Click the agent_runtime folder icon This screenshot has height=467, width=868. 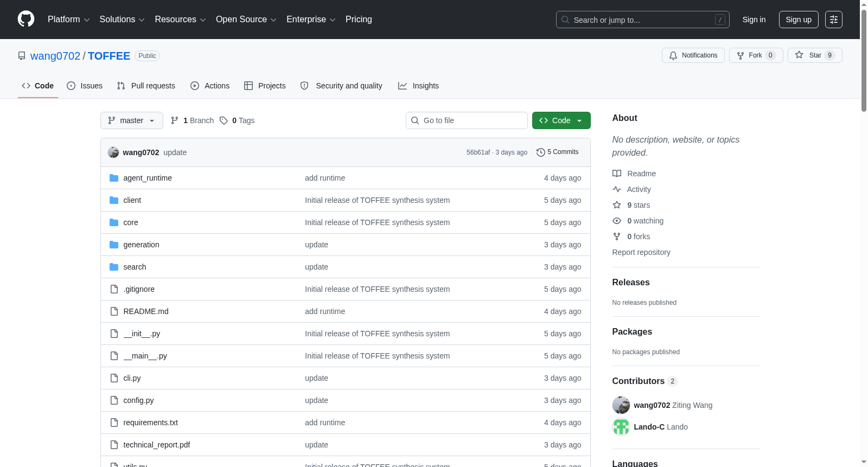(x=114, y=178)
